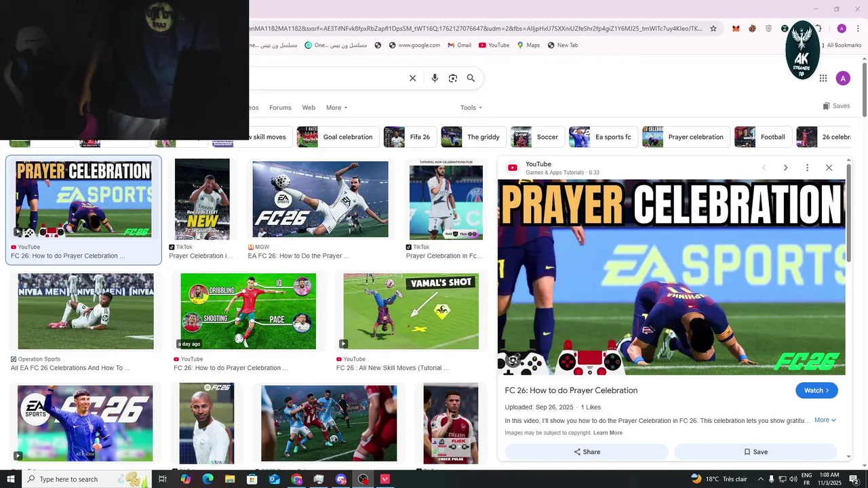Image resolution: width=868 pixels, height=488 pixels.
Task: Click the large Prayer Celebration preview image
Action: coord(671,277)
